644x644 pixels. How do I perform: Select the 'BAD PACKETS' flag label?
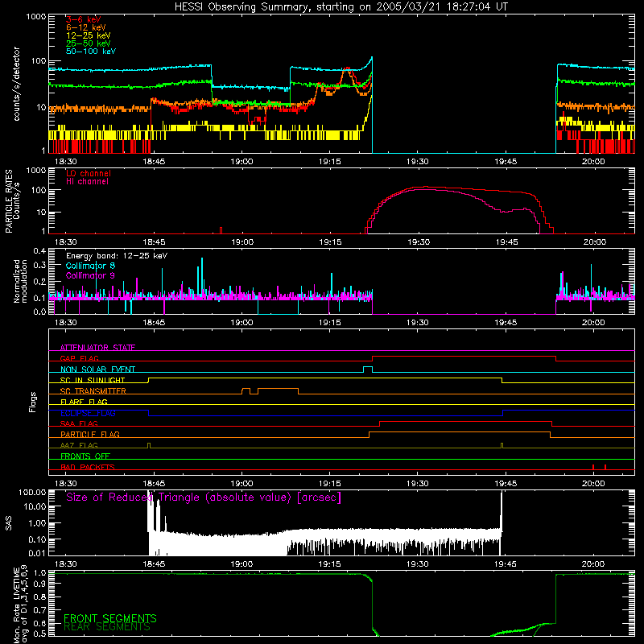(x=88, y=467)
